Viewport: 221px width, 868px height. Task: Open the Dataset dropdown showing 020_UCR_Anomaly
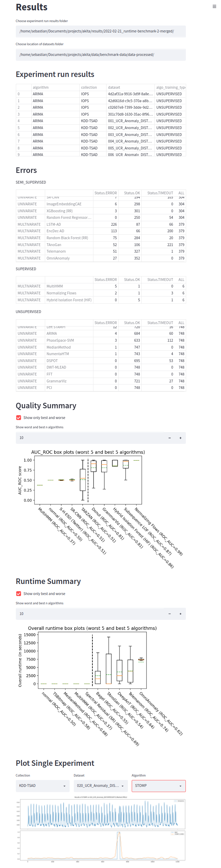click(x=101, y=786)
